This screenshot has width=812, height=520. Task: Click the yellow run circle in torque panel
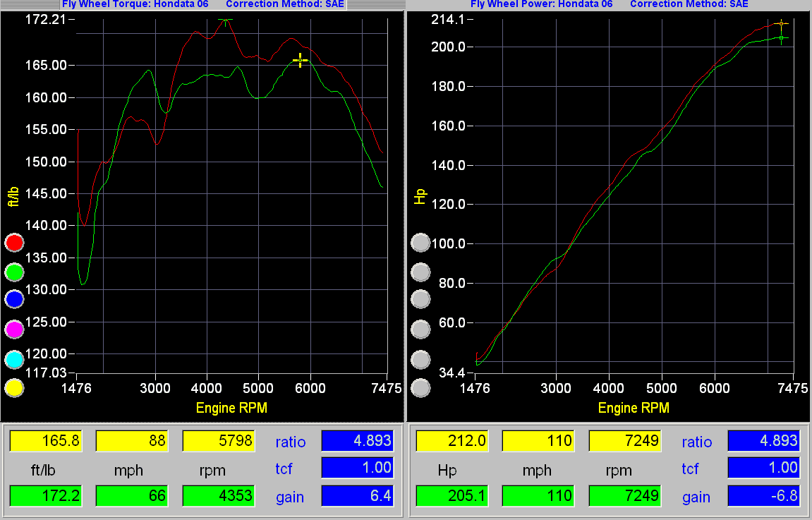pyautogui.click(x=14, y=388)
